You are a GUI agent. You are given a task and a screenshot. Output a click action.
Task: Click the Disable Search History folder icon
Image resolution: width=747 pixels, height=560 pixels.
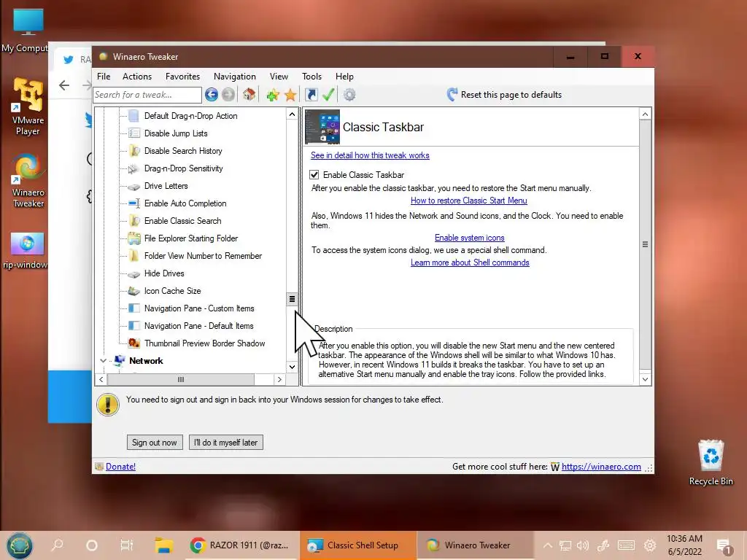click(134, 151)
